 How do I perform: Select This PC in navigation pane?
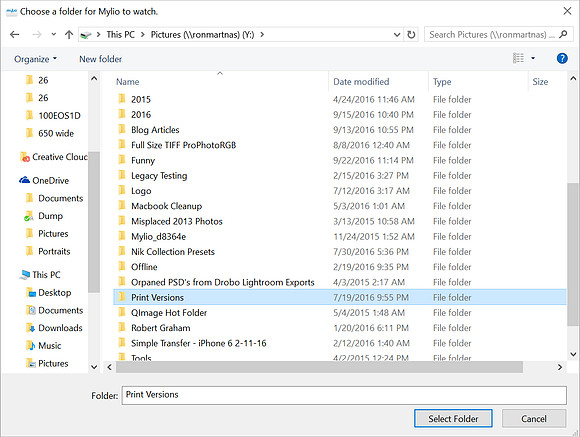tap(46, 275)
